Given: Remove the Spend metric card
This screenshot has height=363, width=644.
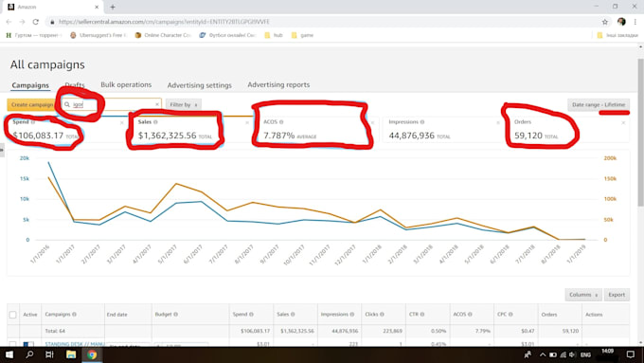Looking at the screenshot, I should tap(121, 123).
